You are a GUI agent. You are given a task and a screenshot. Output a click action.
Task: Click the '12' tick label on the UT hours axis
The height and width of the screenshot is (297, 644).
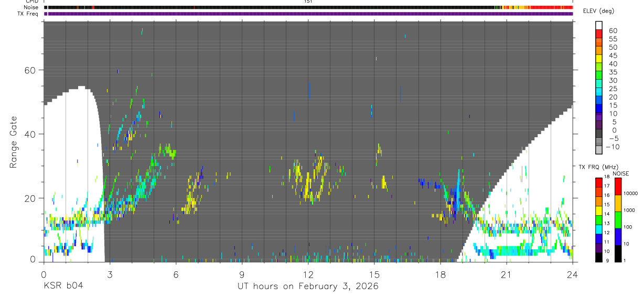tap(308, 273)
